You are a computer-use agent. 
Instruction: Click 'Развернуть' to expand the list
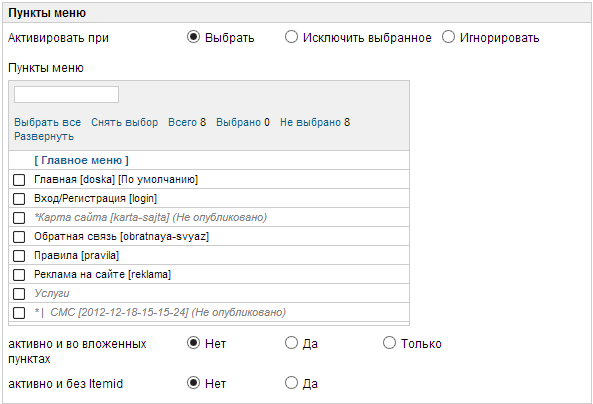click(44, 136)
